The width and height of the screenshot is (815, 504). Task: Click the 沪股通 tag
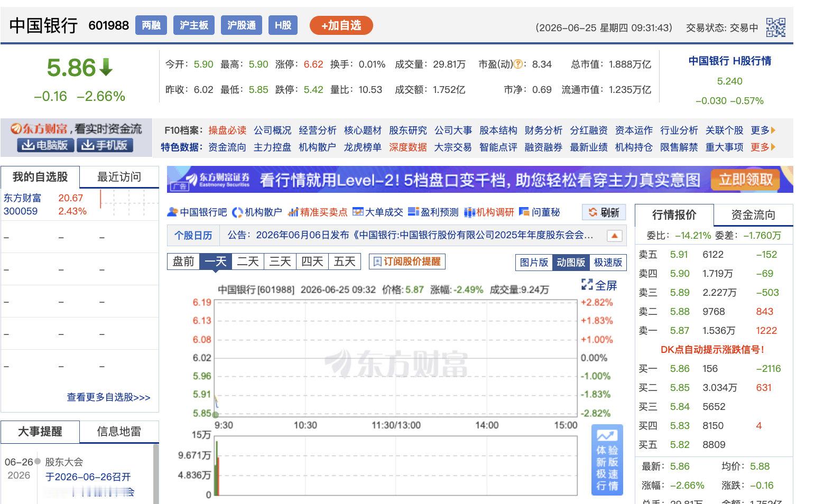pos(242,25)
